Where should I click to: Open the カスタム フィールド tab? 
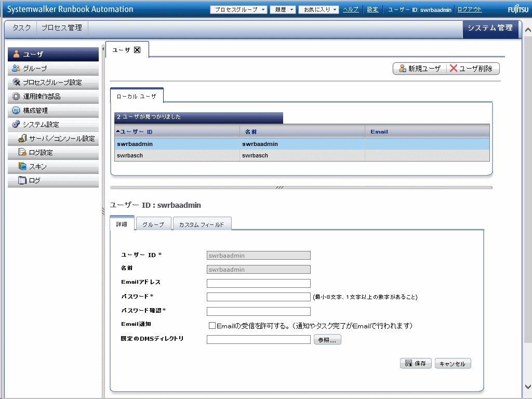(202, 224)
